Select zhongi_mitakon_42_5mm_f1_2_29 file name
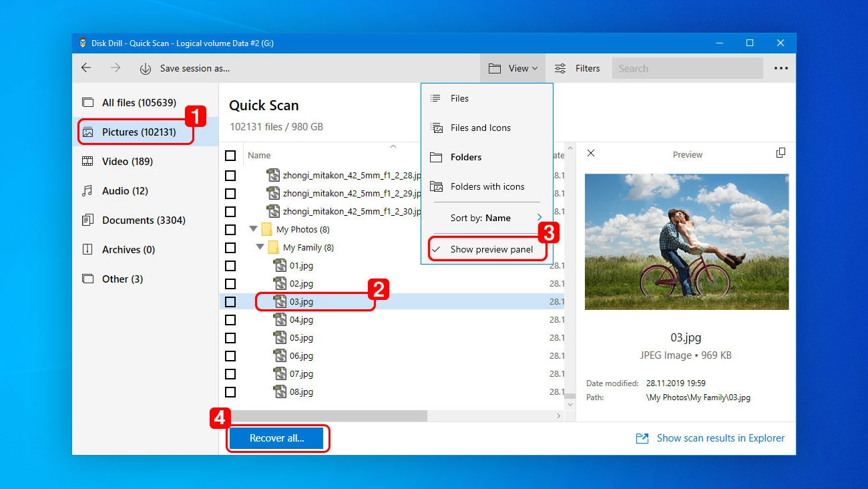Image resolution: width=868 pixels, height=489 pixels. pos(352,194)
